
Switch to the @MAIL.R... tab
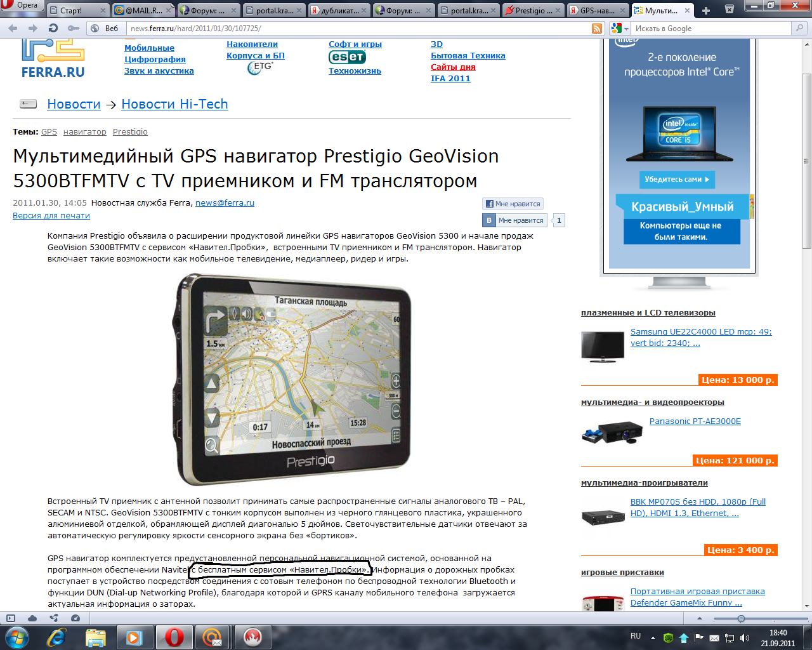pyautogui.click(x=144, y=11)
